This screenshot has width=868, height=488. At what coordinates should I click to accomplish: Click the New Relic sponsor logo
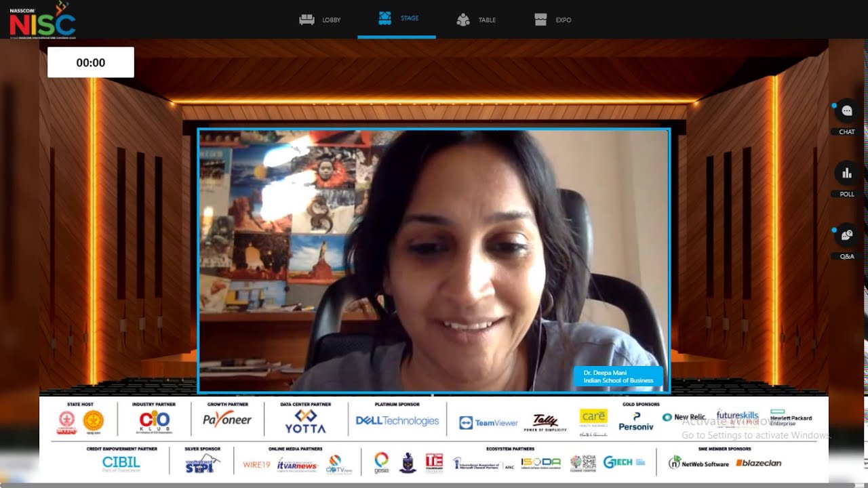point(684,418)
